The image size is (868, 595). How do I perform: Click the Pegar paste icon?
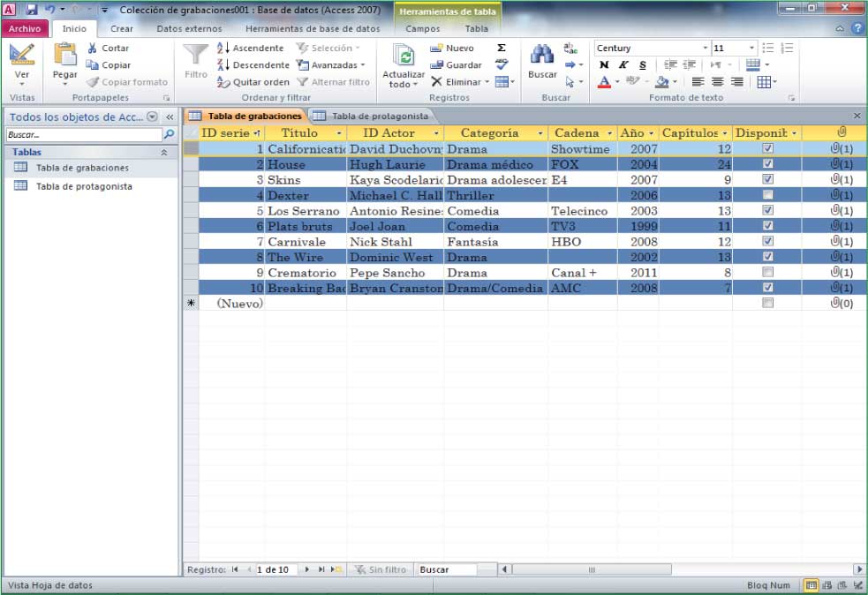pos(64,54)
